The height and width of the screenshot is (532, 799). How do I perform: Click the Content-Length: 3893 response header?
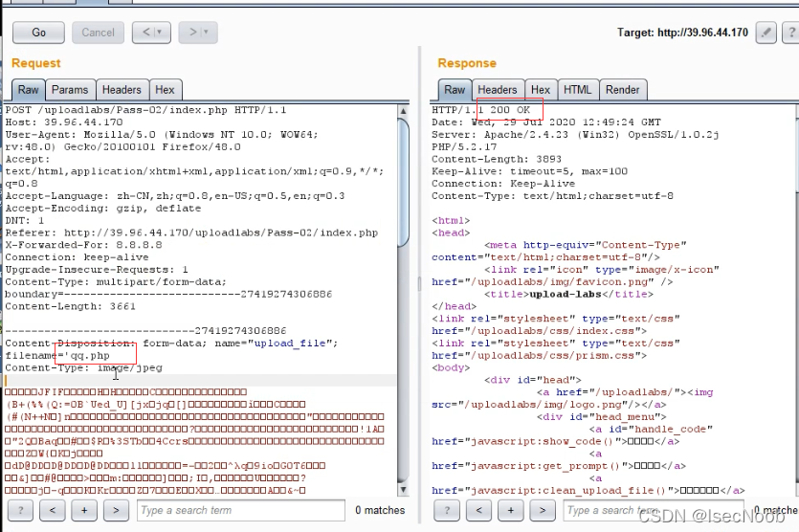[497, 159]
